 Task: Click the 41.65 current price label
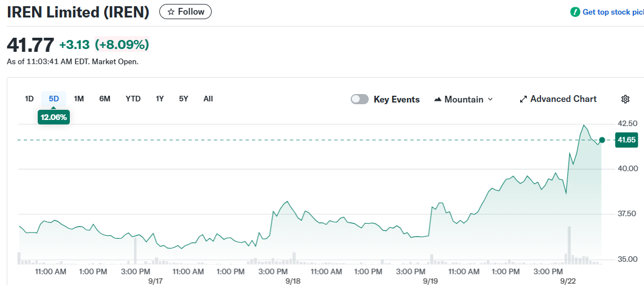[x=627, y=140]
